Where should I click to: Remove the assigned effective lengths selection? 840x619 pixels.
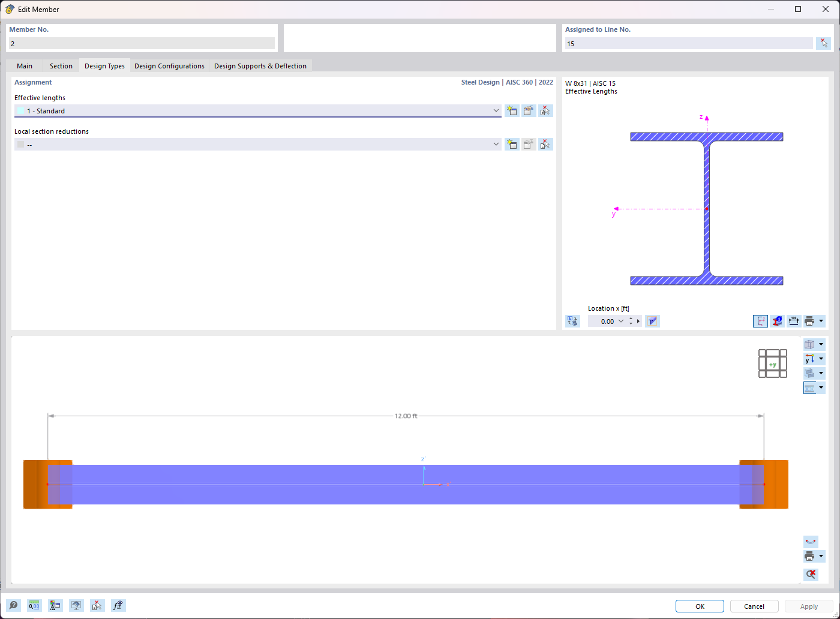coord(545,111)
